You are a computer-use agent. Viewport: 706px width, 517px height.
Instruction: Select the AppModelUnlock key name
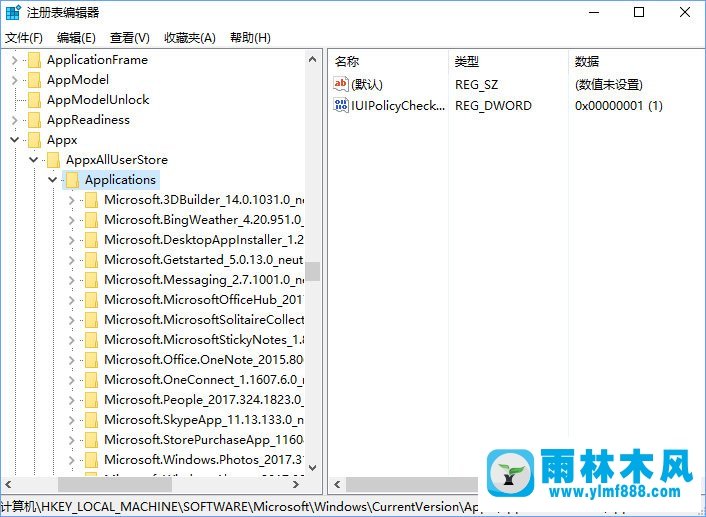(x=98, y=100)
